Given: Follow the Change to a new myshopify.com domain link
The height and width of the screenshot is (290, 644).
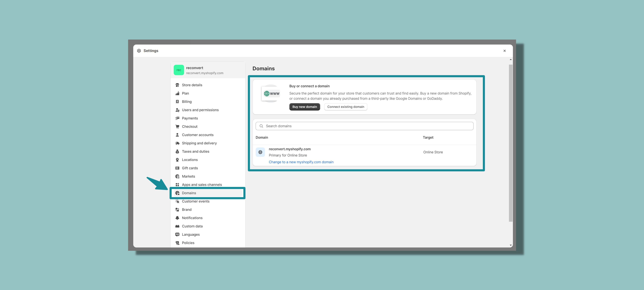Looking at the screenshot, I should point(301,162).
